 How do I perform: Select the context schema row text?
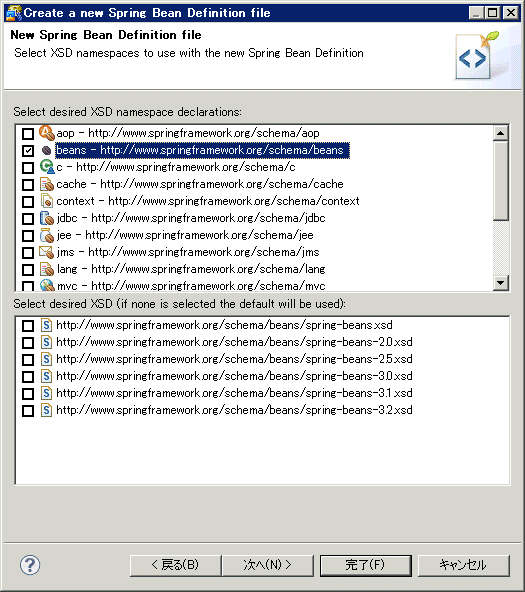(208, 201)
